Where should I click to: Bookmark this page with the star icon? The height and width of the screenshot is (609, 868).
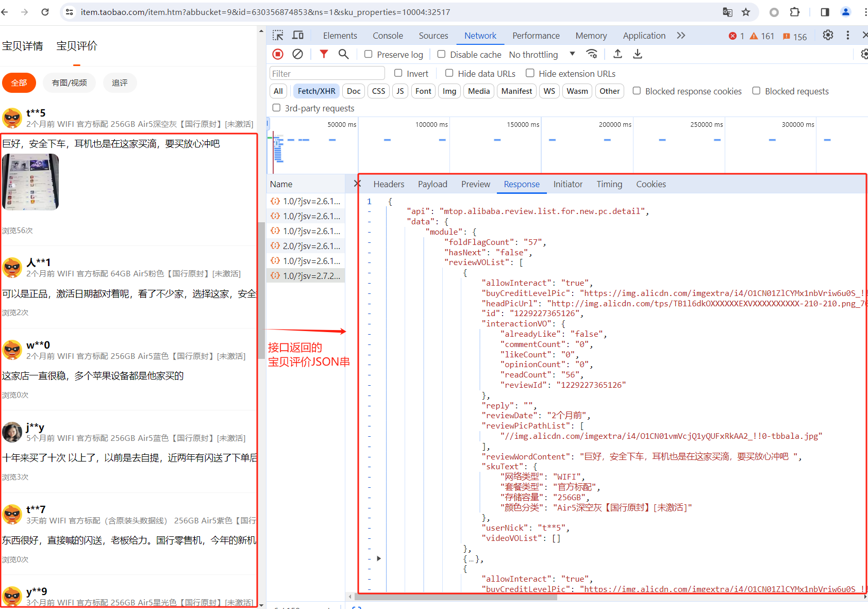coord(746,12)
